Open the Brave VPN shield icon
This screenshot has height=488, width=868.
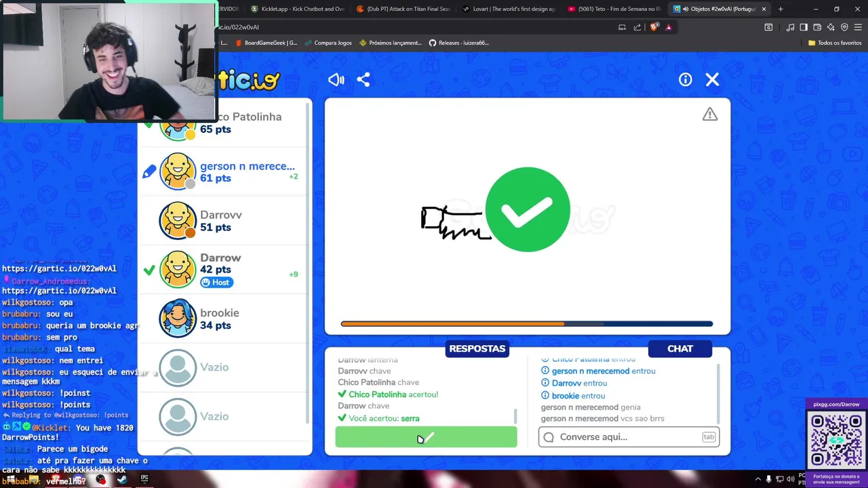coord(844,27)
